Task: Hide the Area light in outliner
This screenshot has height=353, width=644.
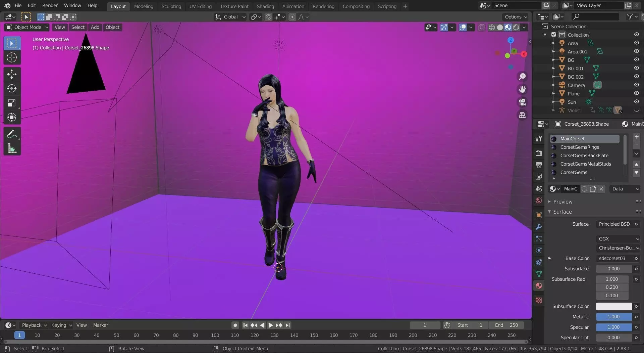Action: tap(636, 43)
